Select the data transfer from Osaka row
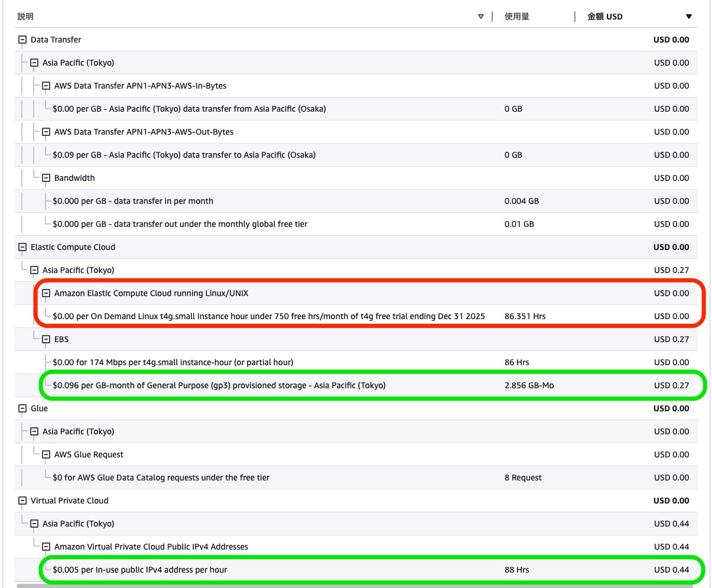 [x=356, y=109]
